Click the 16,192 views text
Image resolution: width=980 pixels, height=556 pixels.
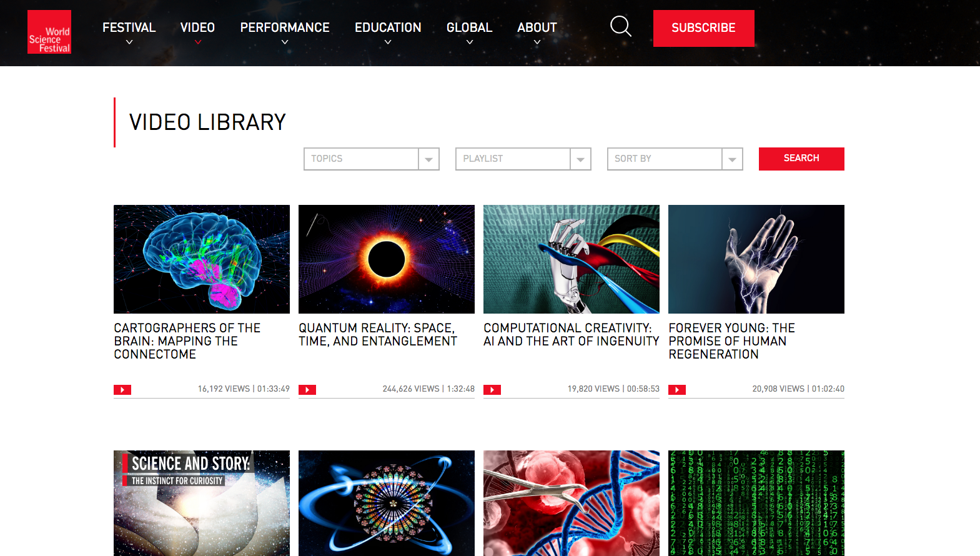[224, 389]
